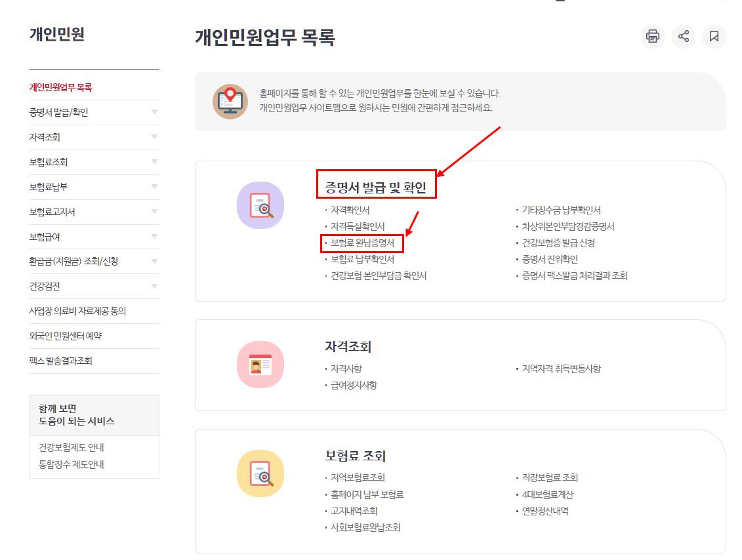Click the yellow 보험료 조회 section icon
The image size is (742, 560).
point(260,473)
